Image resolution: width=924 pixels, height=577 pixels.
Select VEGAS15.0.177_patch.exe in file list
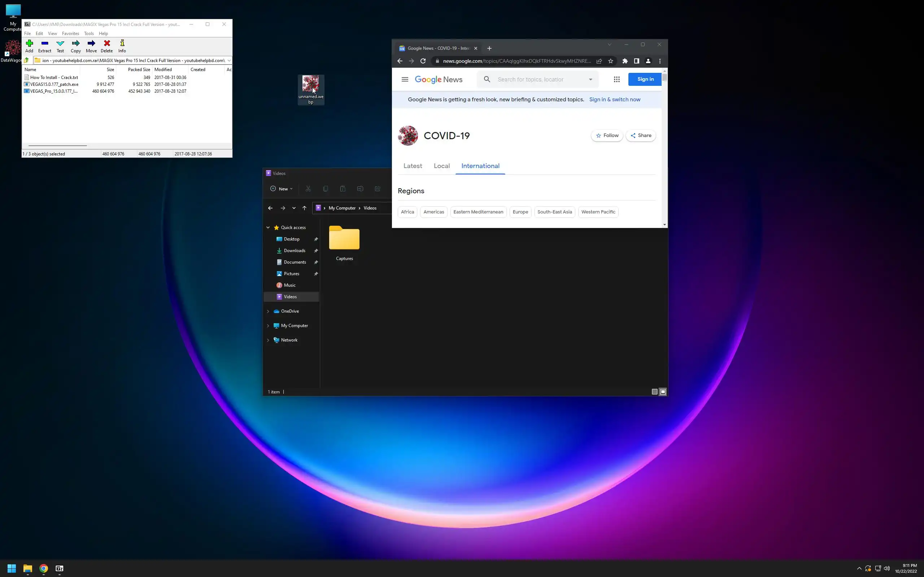pos(54,84)
